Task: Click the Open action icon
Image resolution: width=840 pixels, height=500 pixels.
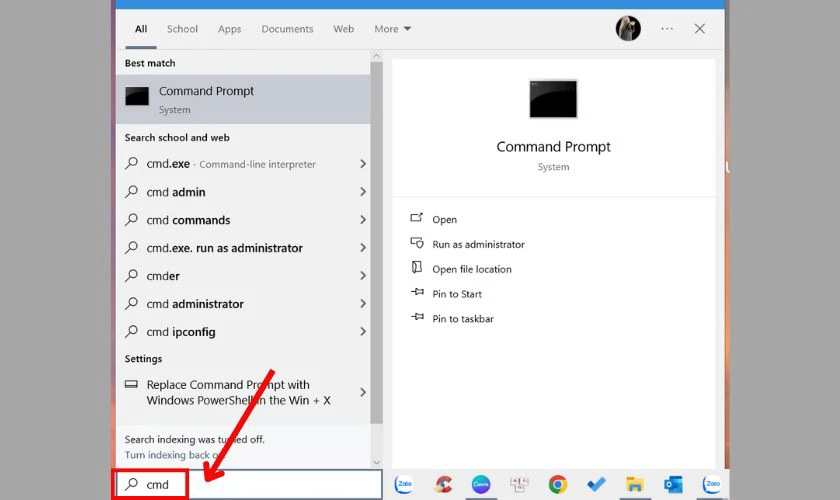Action: point(416,218)
